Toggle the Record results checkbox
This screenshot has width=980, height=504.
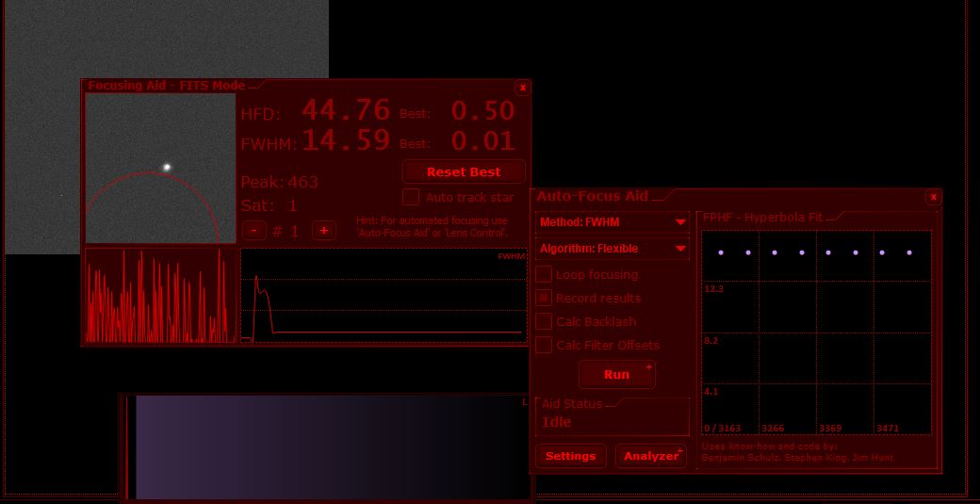tap(544, 298)
